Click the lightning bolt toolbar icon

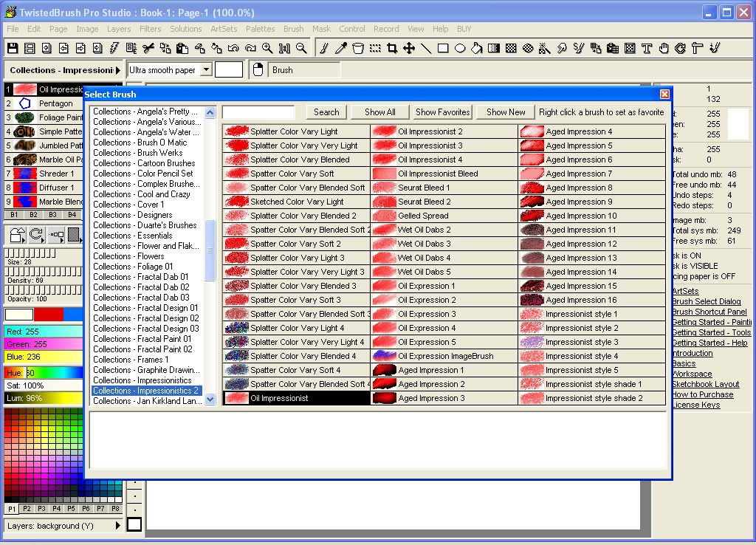pyautogui.click(x=114, y=48)
